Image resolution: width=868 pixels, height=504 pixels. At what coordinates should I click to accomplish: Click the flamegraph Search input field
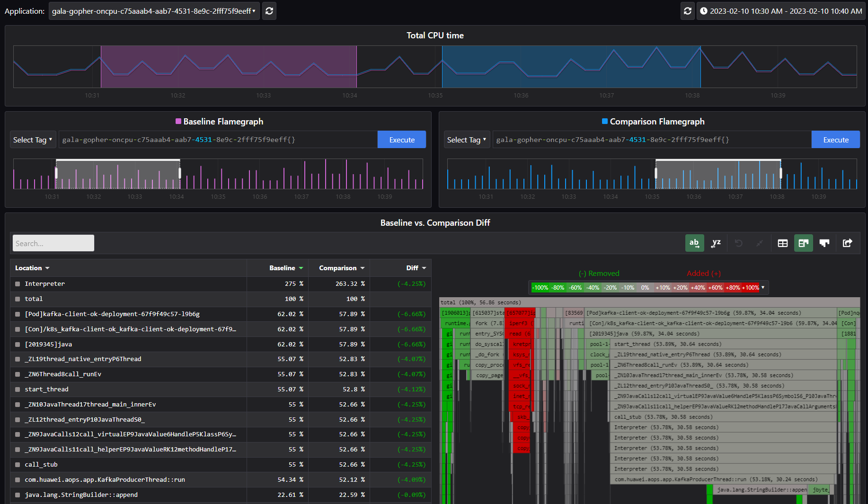[53, 243]
